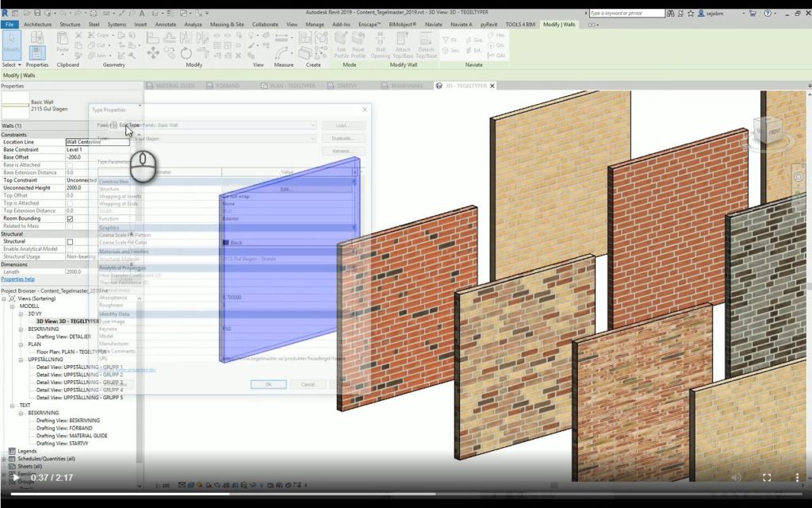The image size is (812, 508).
Task: Open the File tab
Action: click(x=10, y=25)
